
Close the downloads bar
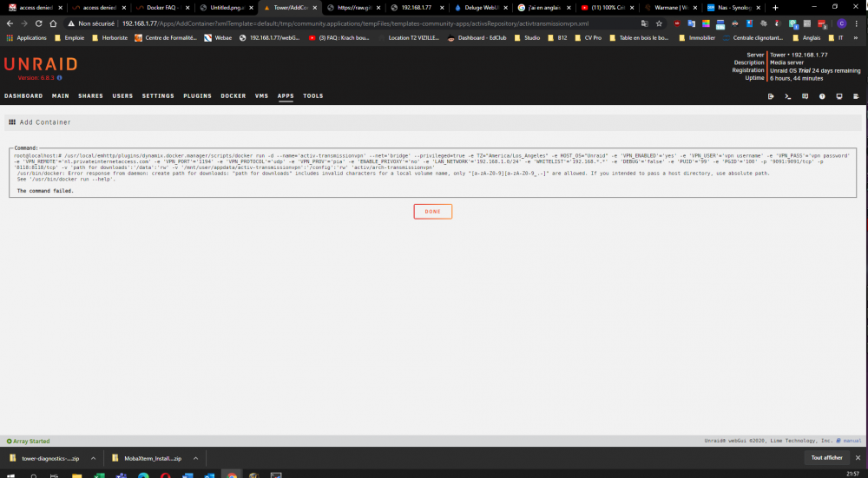tap(858, 458)
